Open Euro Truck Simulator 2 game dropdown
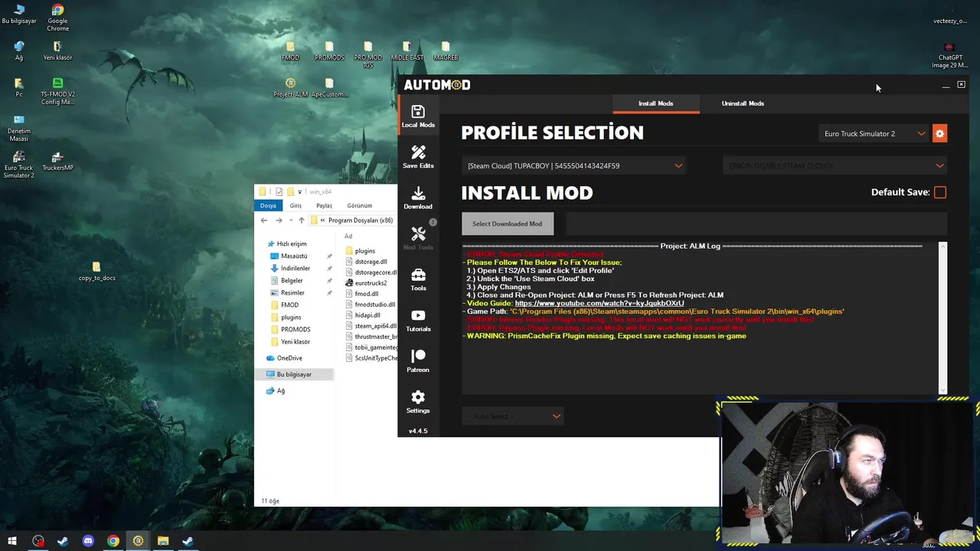Viewport: 980px width, 551px height. (x=874, y=134)
